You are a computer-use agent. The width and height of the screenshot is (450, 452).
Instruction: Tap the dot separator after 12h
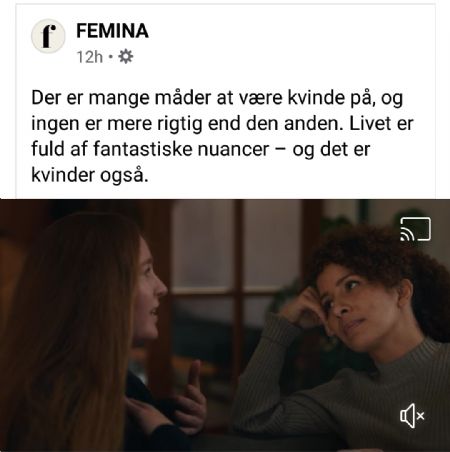click(111, 57)
